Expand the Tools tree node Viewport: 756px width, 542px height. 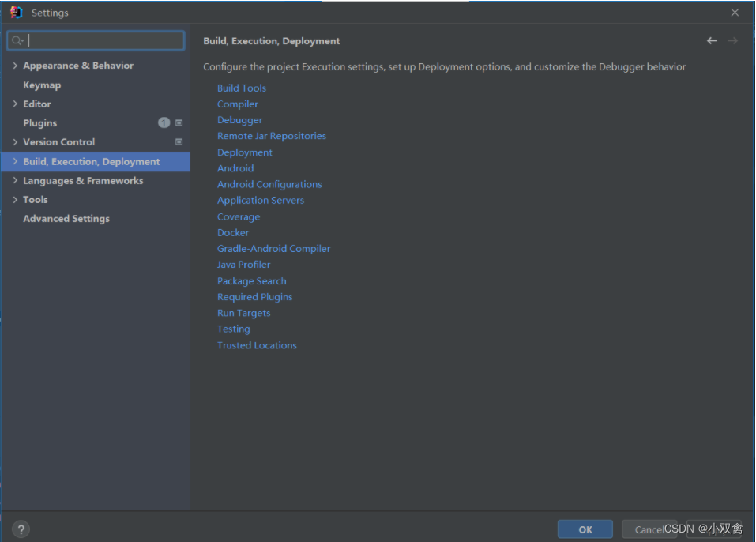click(x=14, y=199)
